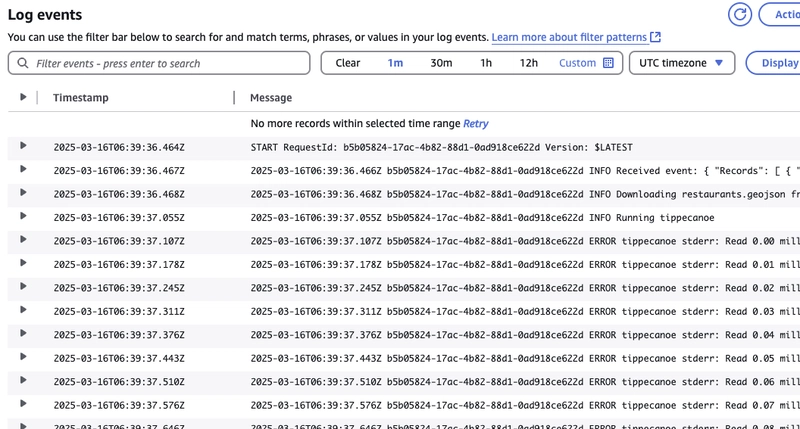
Task: Select the 1h time range
Action: click(486, 63)
